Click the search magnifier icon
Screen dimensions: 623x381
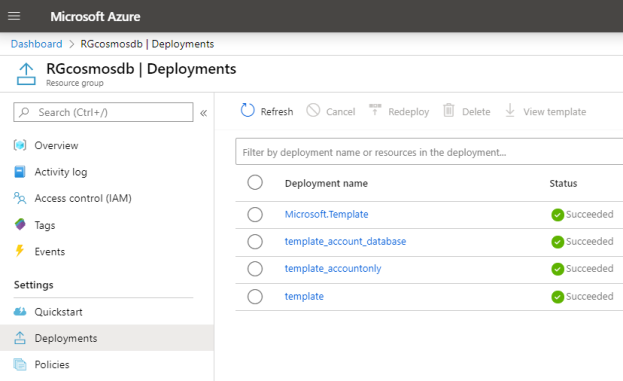pyautogui.click(x=24, y=112)
